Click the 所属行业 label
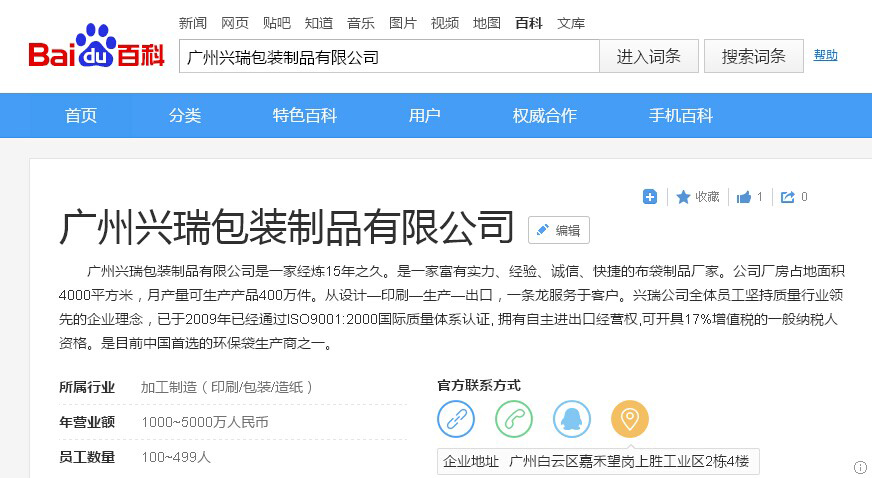This screenshot has height=478, width=872. (x=87, y=387)
